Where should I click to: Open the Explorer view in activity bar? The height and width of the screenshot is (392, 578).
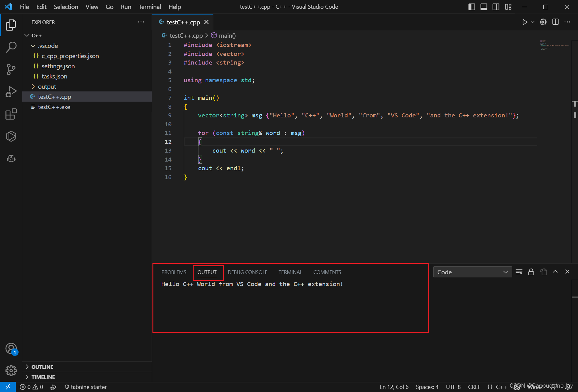pyautogui.click(x=11, y=25)
